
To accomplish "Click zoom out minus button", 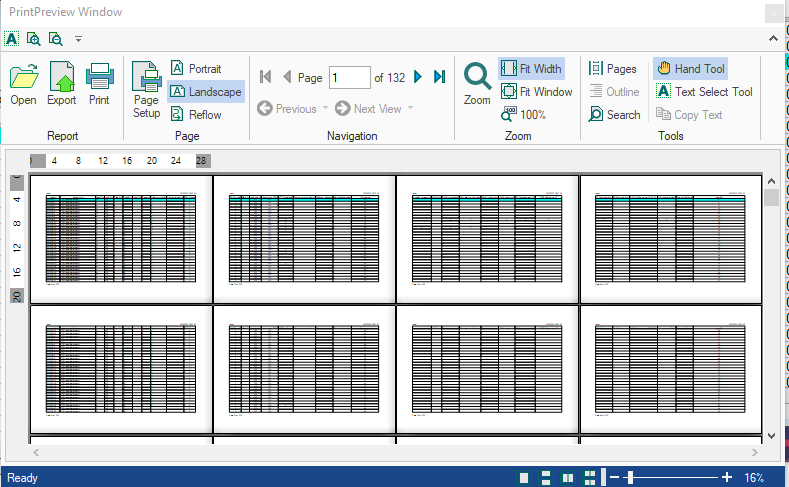I will [614, 477].
